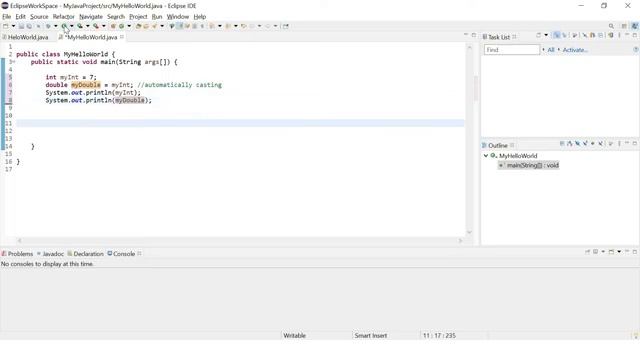The image size is (640, 360).
Task: Toggle Hide Non-Public Members in Outline
Action: [593, 143]
